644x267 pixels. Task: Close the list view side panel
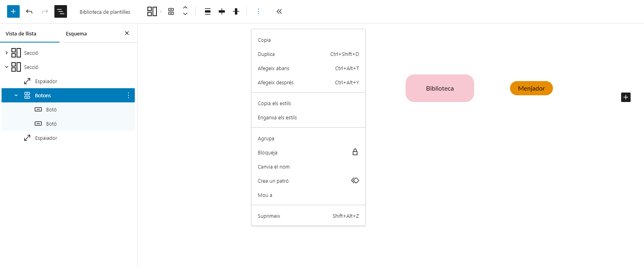click(127, 33)
